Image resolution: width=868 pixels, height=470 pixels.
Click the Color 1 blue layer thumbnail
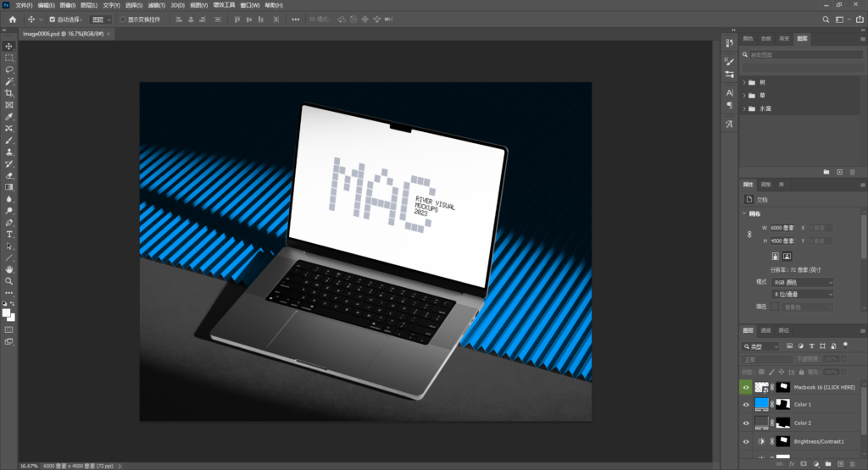click(762, 404)
